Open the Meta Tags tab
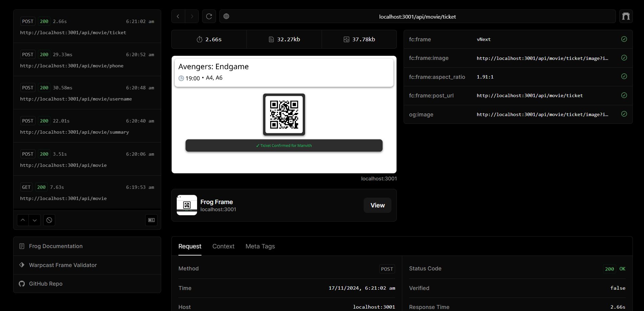Viewport: 644px width, 311px height. 260,246
